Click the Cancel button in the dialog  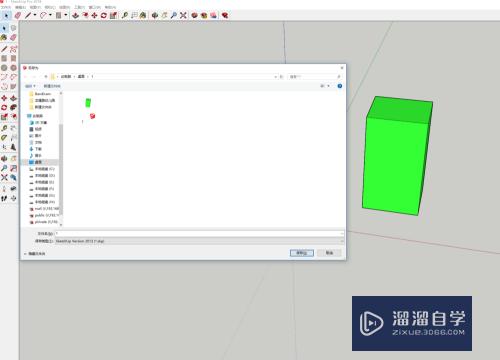coord(329,253)
